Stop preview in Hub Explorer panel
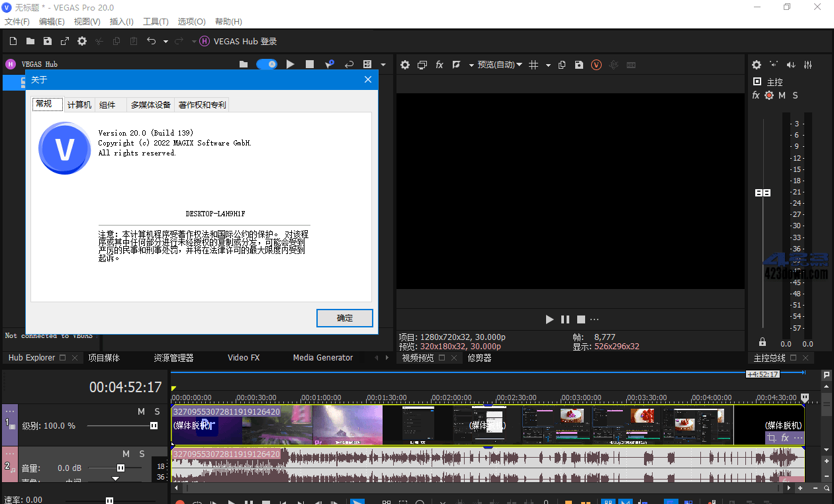The width and height of the screenshot is (834, 504). point(309,64)
